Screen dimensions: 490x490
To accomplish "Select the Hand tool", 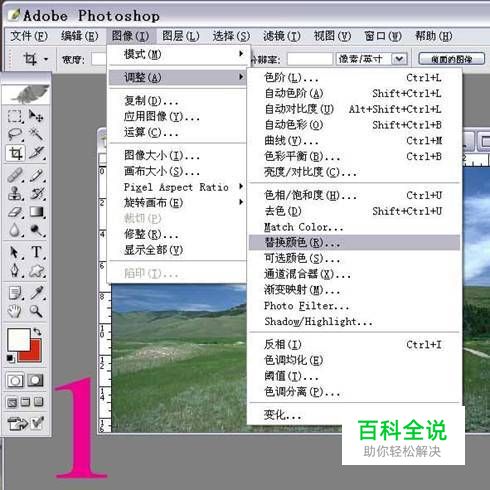I will (x=15, y=311).
